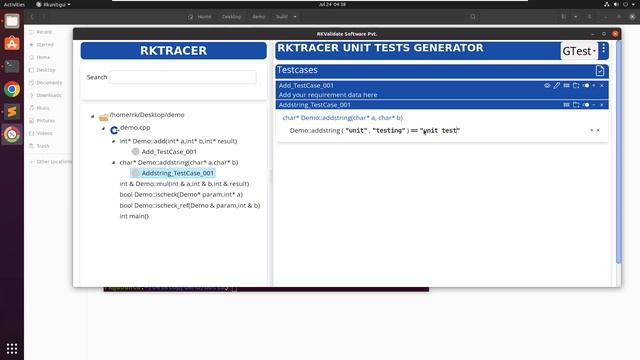
Task: Click the pencil edit icon on Add_TestCase_001
Action: click(557, 85)
